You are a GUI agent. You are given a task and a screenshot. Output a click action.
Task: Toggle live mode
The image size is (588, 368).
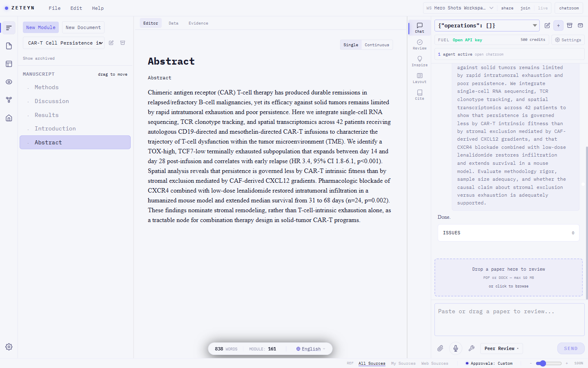[x=543, y=8]
